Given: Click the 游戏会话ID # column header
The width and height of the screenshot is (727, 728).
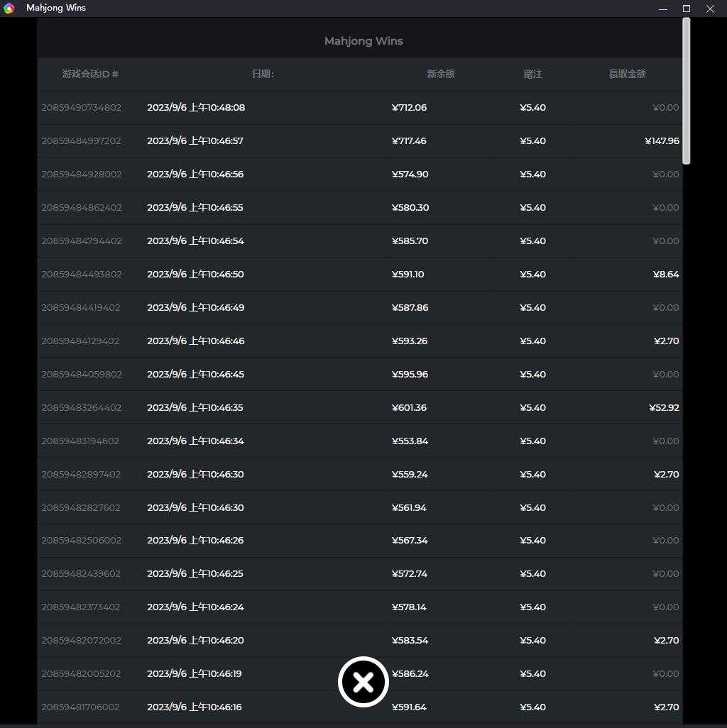Looking at the screenshot, I should [91, 74].
